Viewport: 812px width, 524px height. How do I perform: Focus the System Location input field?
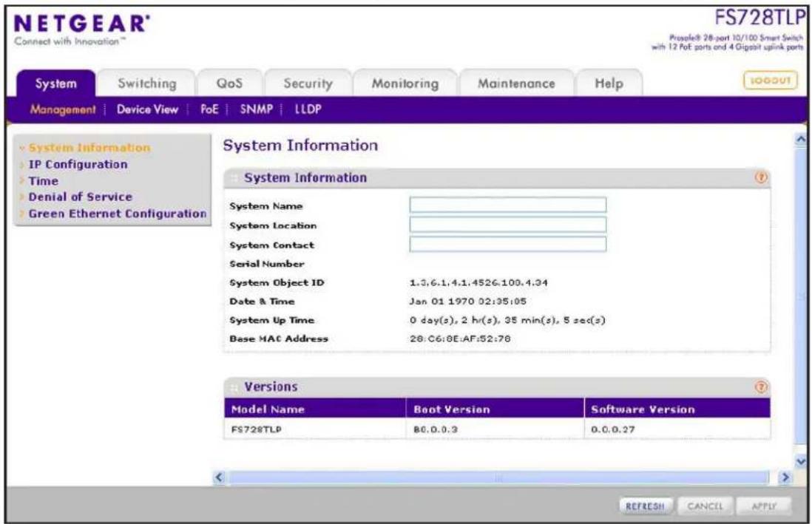[x=507, y=224]
